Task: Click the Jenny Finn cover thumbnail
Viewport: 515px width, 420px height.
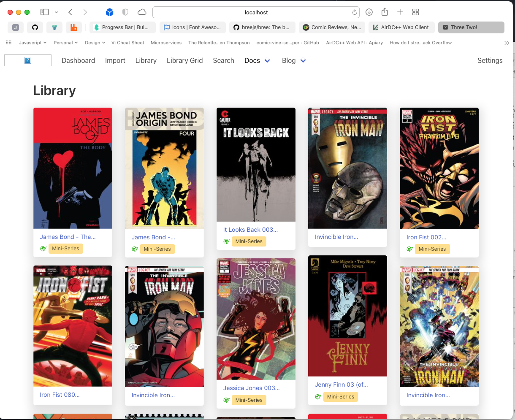Action: pyautogui.click(x=347, y=316)
